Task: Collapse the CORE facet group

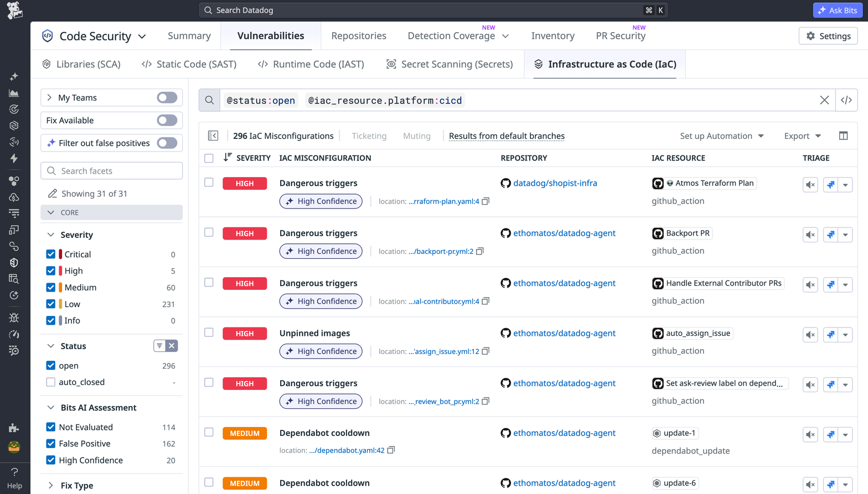Action: [x=111, y=212]
